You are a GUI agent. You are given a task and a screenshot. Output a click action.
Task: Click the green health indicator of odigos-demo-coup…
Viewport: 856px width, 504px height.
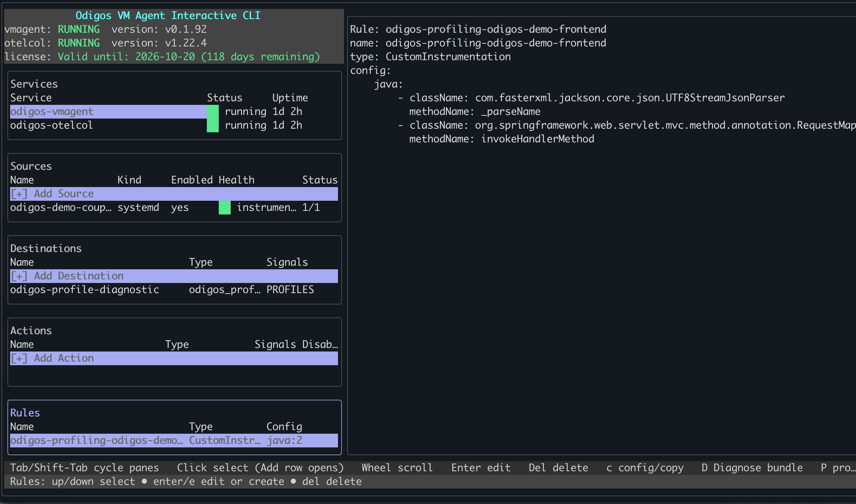(225, 208)
